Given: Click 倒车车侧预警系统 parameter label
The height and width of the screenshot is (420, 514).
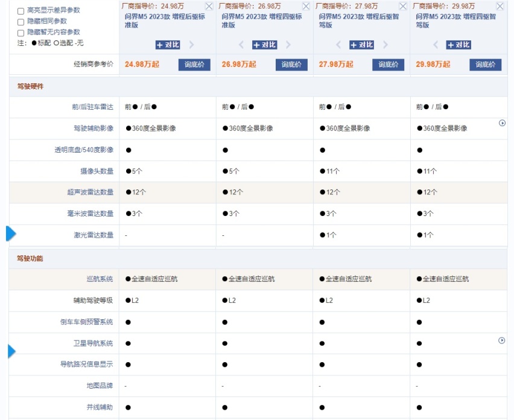Looking at the screenshot, I should pyautogui.click(x=86, y=322).
